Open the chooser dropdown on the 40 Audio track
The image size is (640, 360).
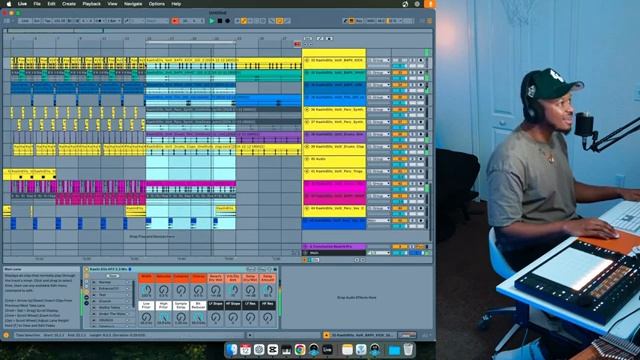pyautogui.click(x=379, y=159)
